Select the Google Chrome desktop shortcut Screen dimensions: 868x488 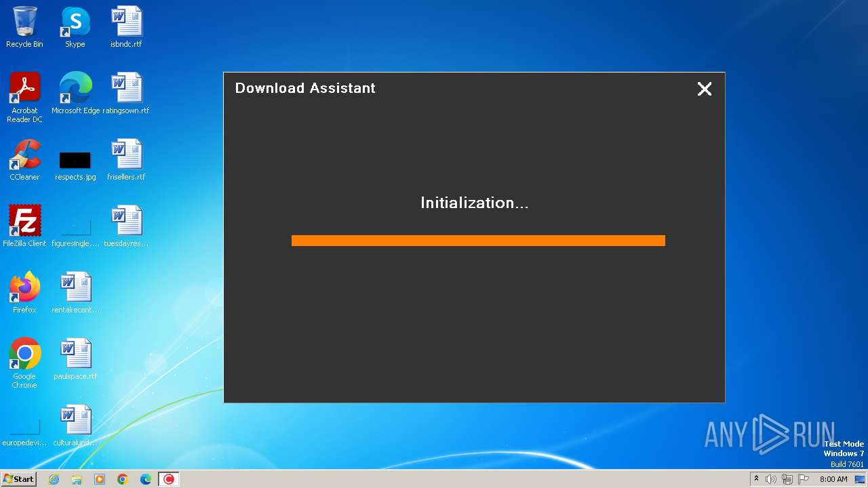[24, 363]
